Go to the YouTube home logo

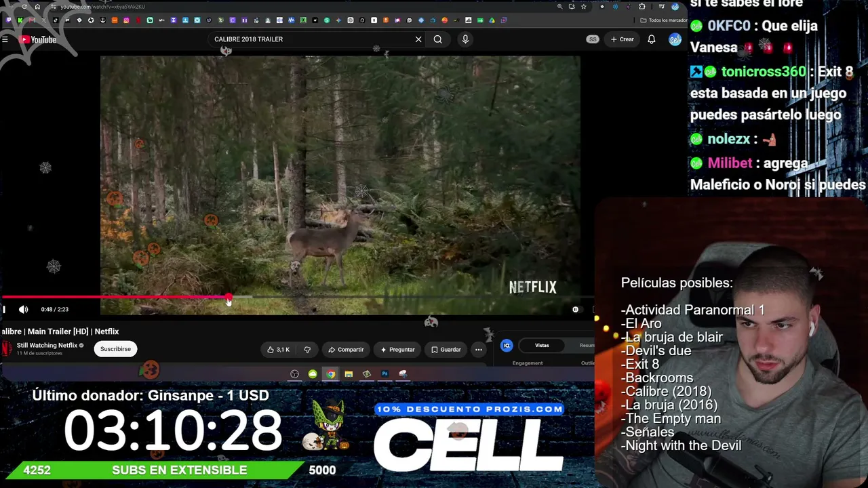pos(38,39)
